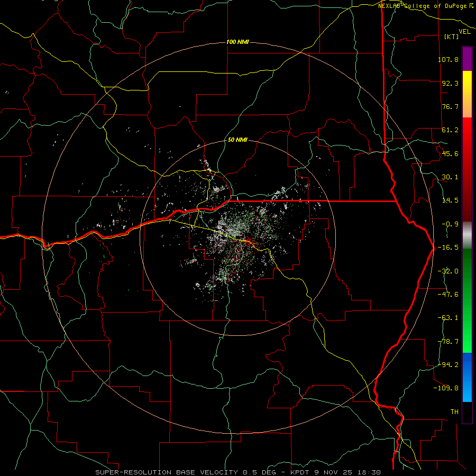Click the 14.5 velocity scale value
Viewport: 476px width, 476px height.
450,200
